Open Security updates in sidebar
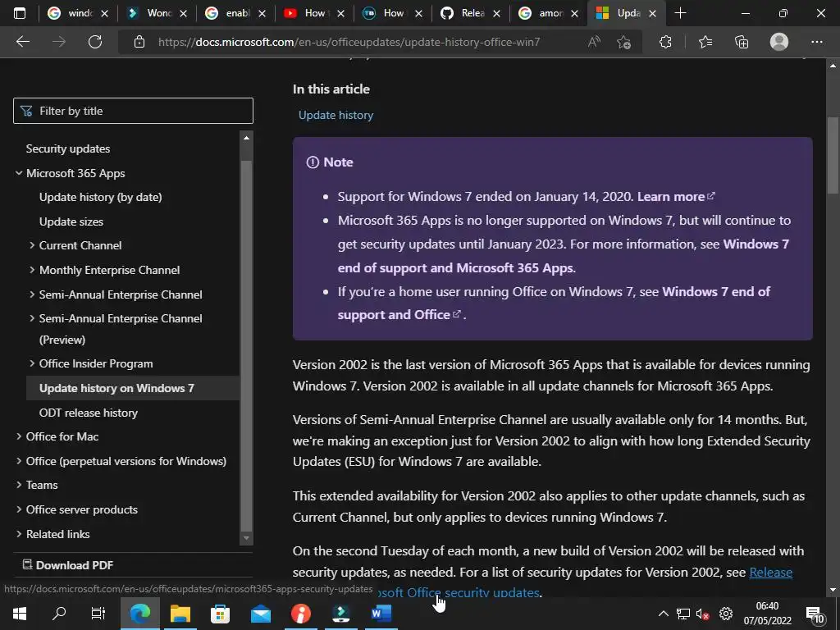840x630 pixels. [x=68, y=149]
